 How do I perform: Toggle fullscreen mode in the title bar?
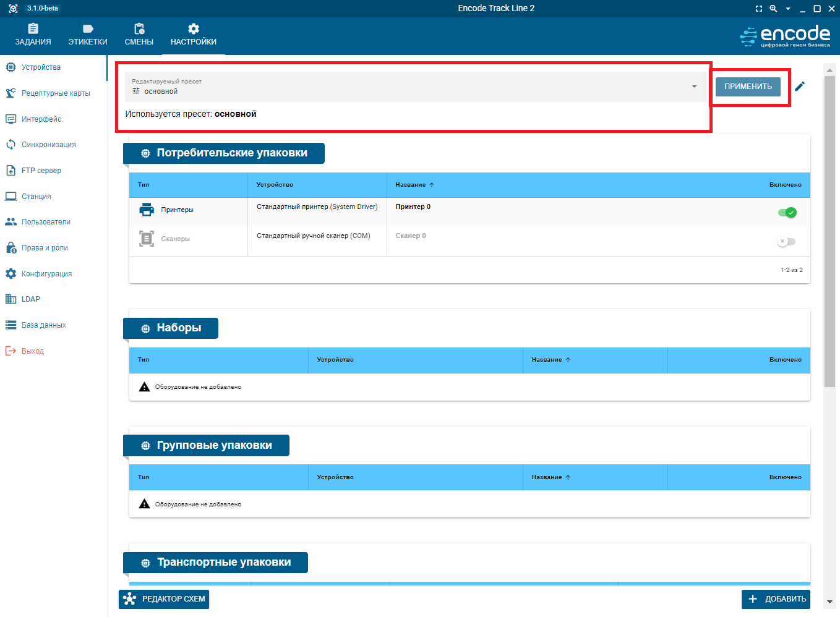coord(759,9)
